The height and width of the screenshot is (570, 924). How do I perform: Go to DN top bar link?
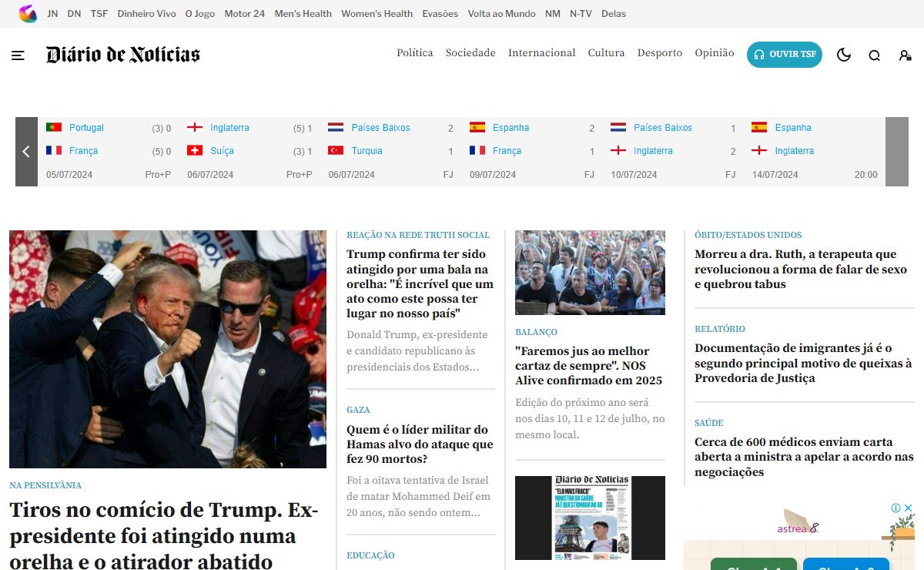(74, 14)
